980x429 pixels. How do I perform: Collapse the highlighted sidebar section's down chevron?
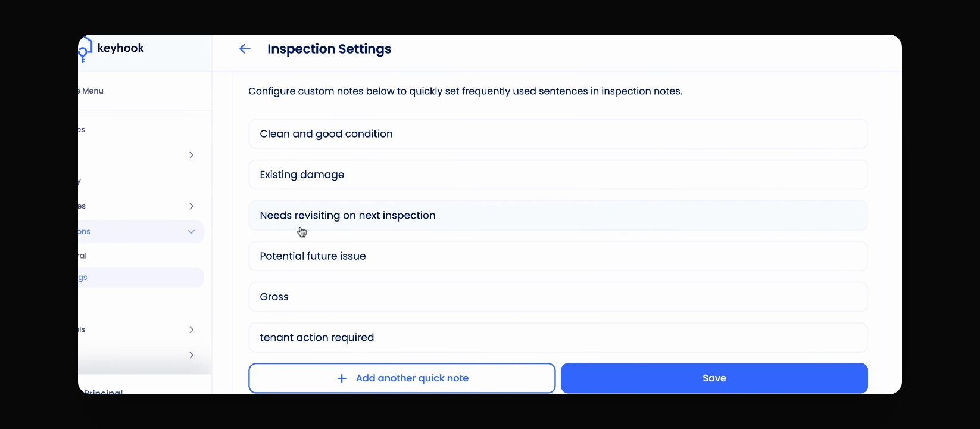click(191, 232)
